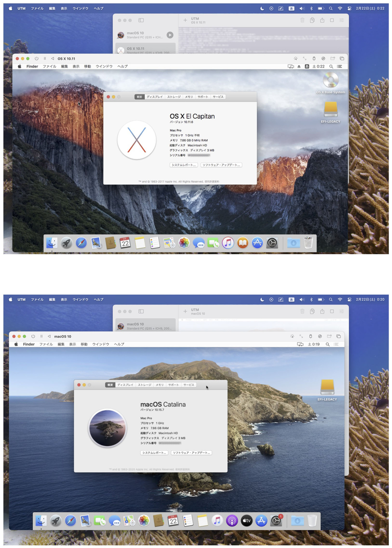This screenshot has height=548, width=392.
Task: Click 使用許諾契約 link in El Capitan window
Action: (x=212, y=181)
